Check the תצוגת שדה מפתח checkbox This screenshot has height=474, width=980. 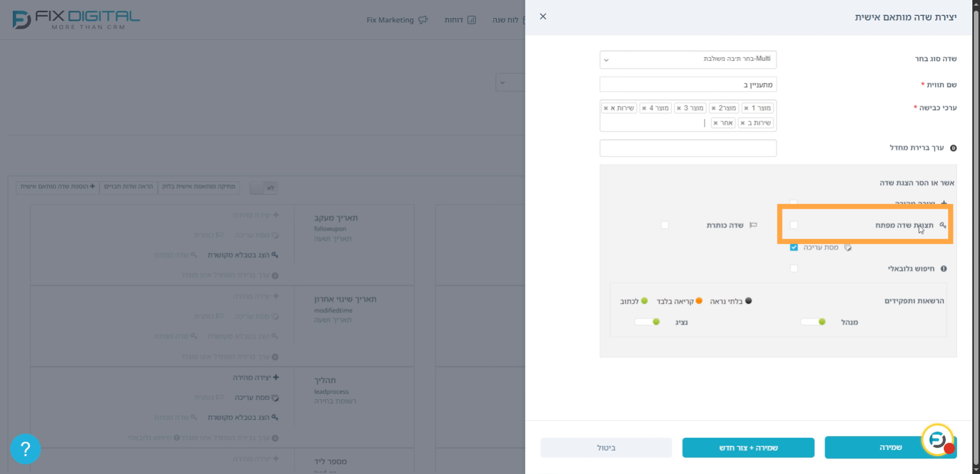tap(794, 225)
